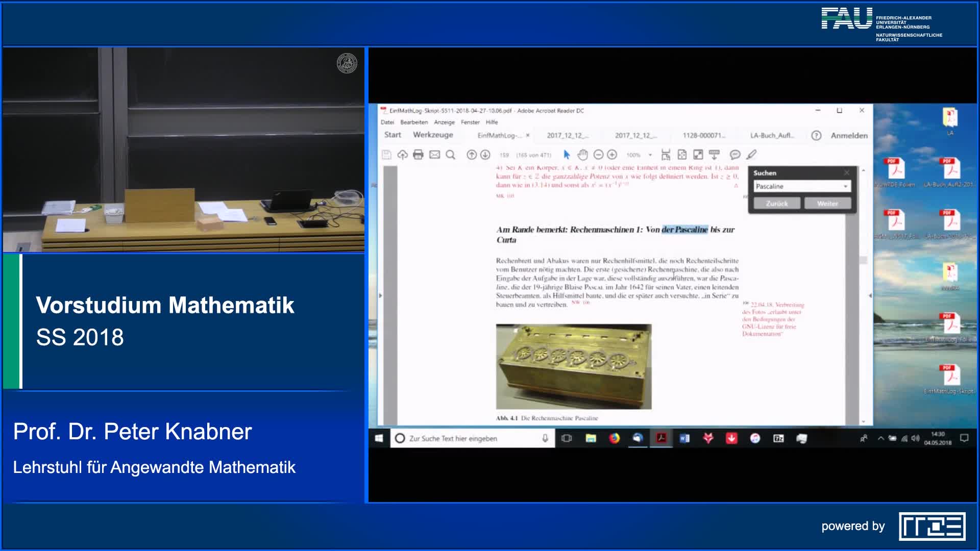Click the highlight pen tool
This screenshot has width=980, height=551.
tap(751, 155)
